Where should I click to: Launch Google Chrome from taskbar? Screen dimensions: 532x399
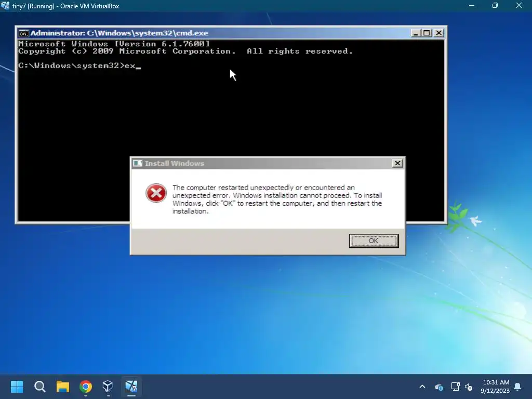click(x=86, y=387)
